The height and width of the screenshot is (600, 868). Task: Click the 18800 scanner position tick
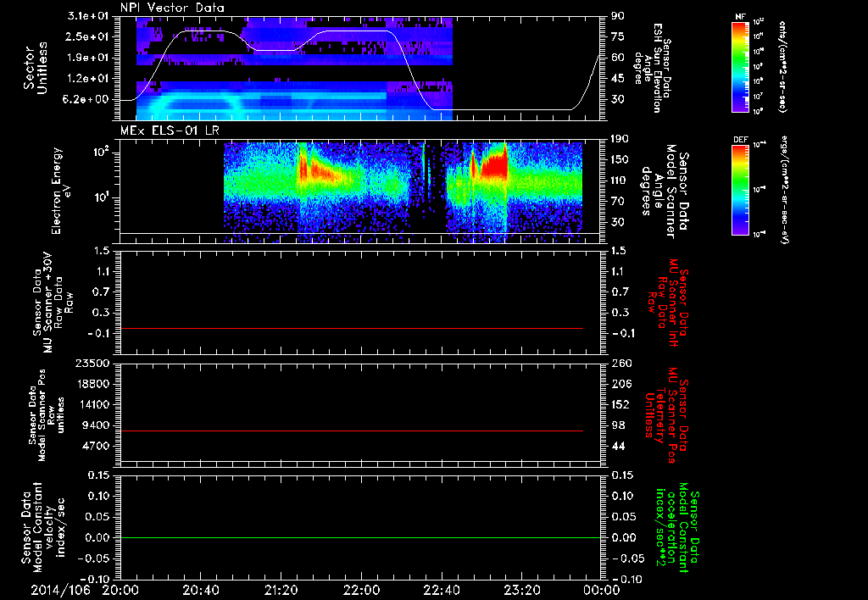92,384
